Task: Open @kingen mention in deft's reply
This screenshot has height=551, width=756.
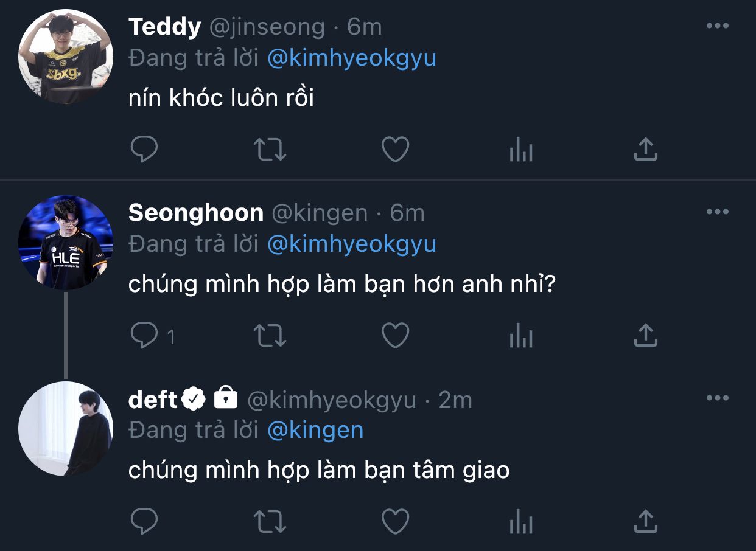Action: click(x=315, y=431)
